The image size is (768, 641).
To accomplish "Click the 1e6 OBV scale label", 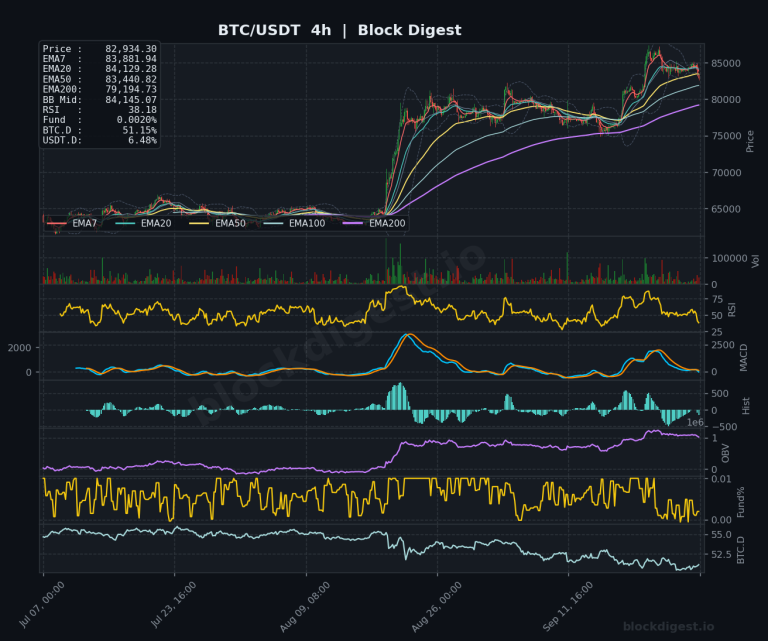I will 695,423.
